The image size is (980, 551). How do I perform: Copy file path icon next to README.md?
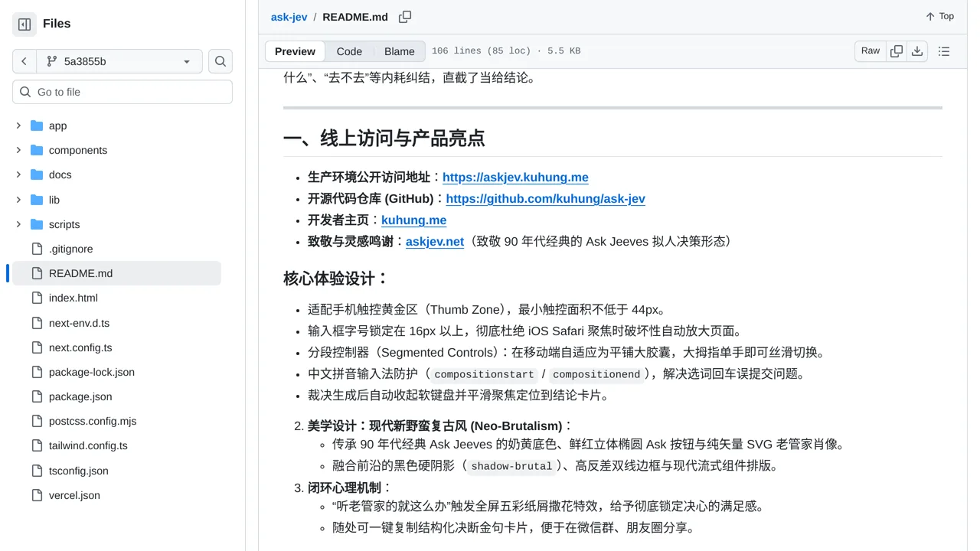tap(405, 17)
